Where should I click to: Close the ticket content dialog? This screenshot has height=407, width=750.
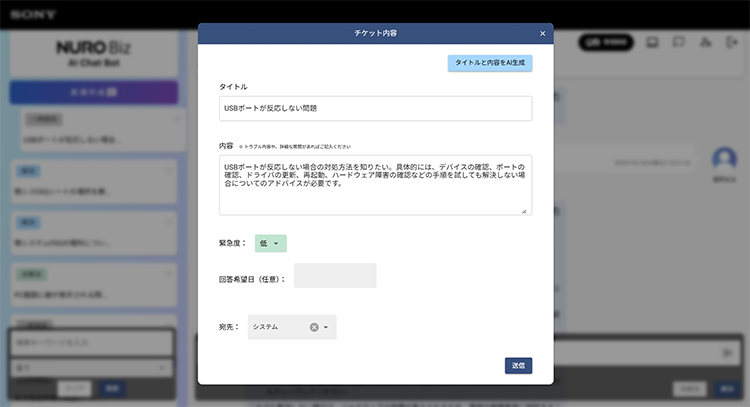point(542,33)
